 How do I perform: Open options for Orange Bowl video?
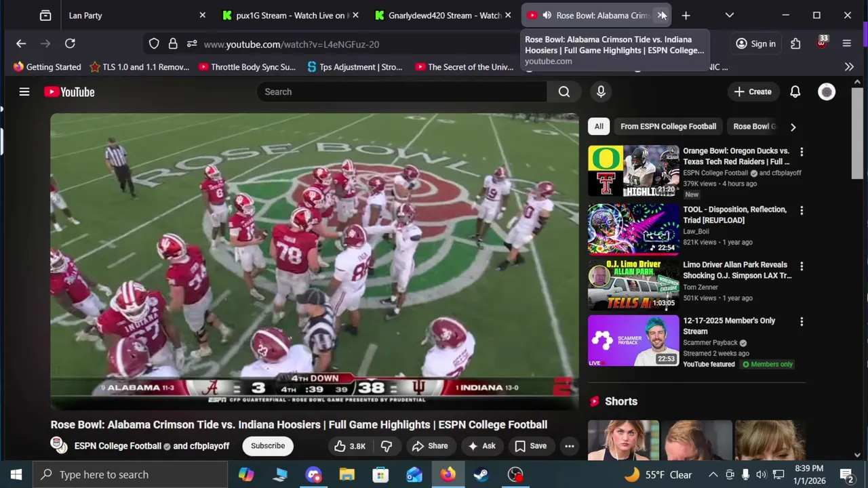(802, 152)
